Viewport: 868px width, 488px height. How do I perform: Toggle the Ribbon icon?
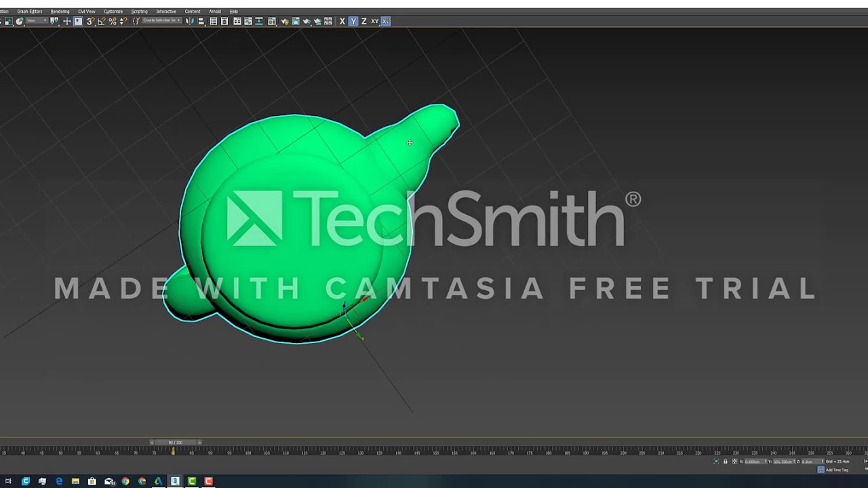pos(237,22)
